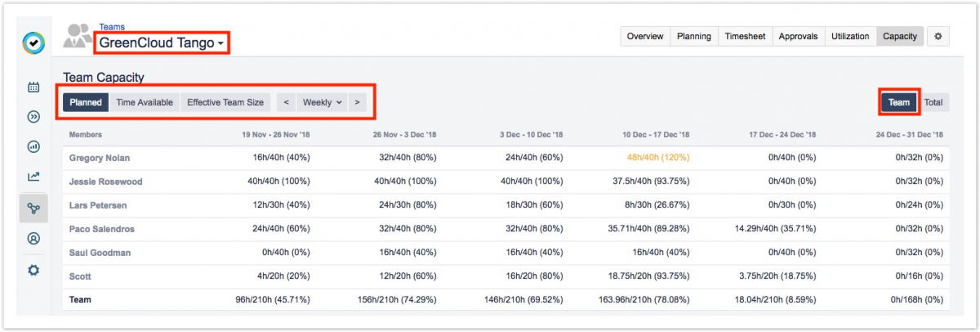Click the Teams breadcrumb link
980x332 pixels.
(x=112, y=27)
